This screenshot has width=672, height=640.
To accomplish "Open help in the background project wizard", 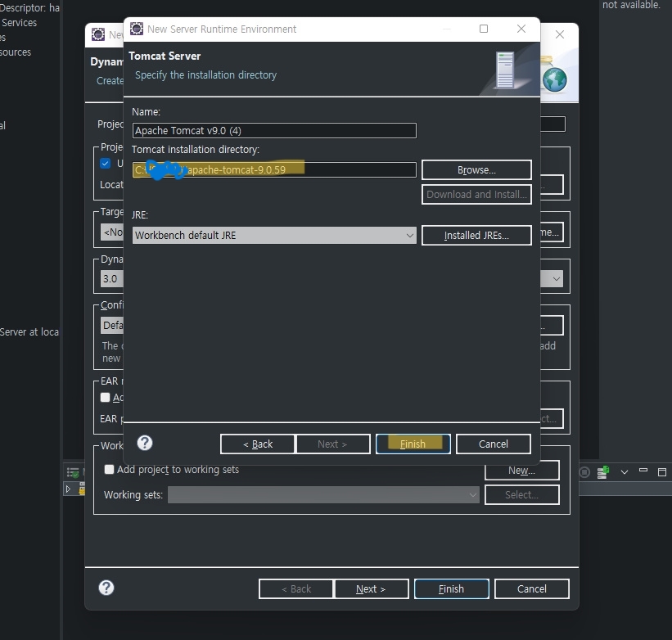I will click(x=106, y=588).
